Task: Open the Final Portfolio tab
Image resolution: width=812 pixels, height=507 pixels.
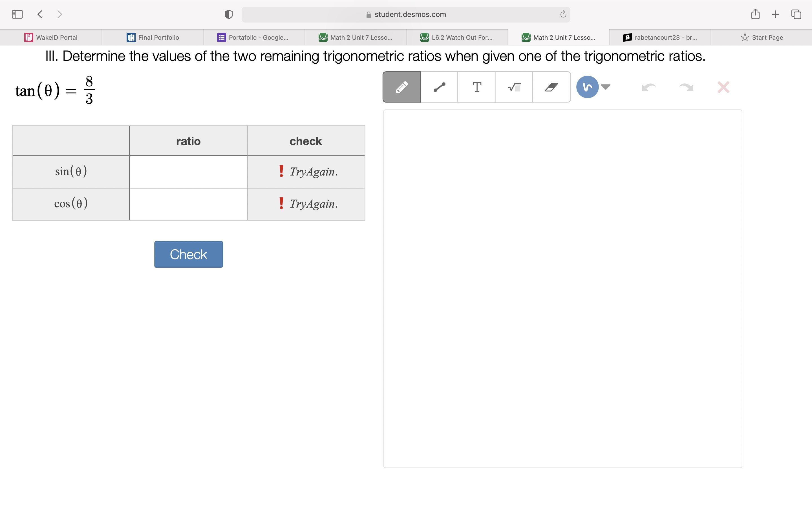Action: pyautogui.click(x=153, y=37)
